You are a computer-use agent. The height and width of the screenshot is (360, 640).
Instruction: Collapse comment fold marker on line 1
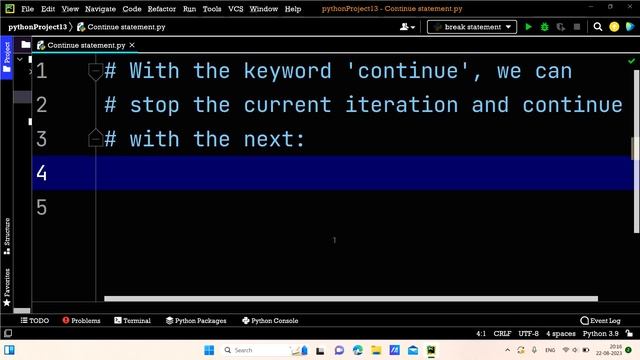coord(95,72)
